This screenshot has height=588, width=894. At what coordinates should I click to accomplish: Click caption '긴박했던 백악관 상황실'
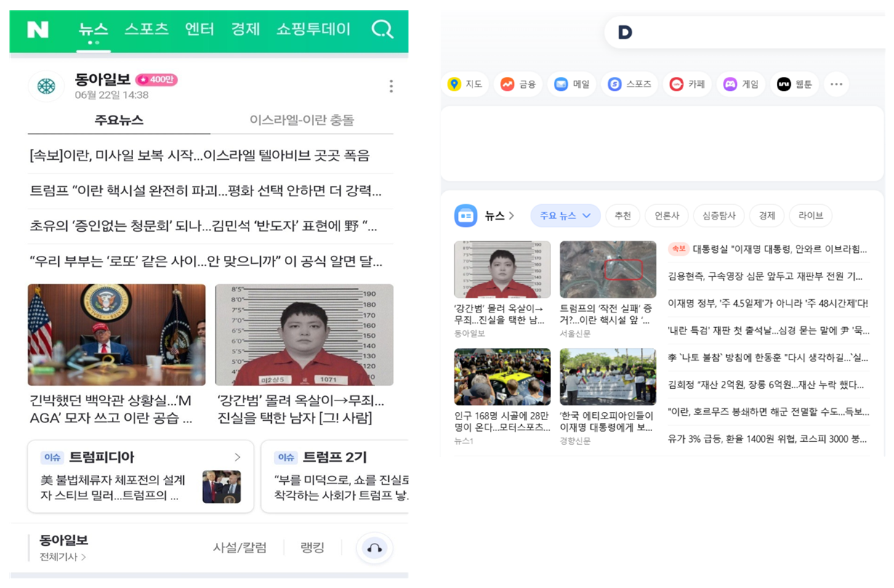click(x=111, y=410)
